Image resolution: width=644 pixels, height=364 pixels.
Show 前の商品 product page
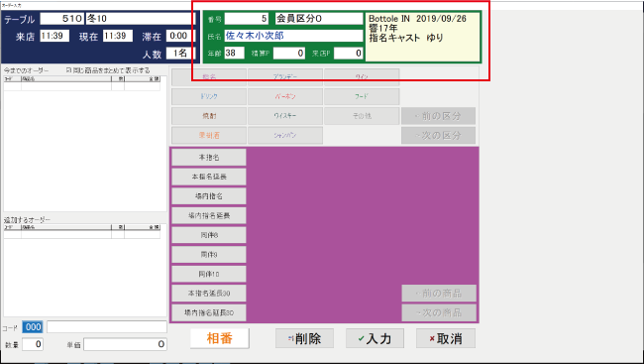439,294
